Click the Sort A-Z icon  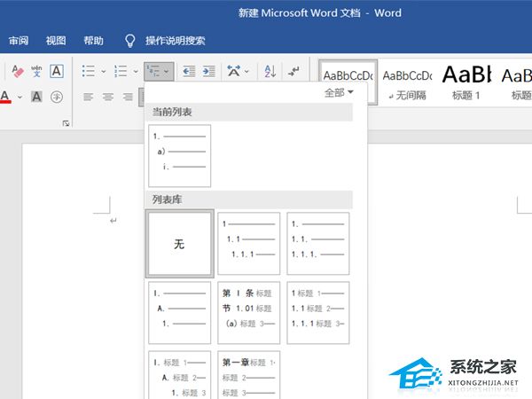click(x=270, y=71)
